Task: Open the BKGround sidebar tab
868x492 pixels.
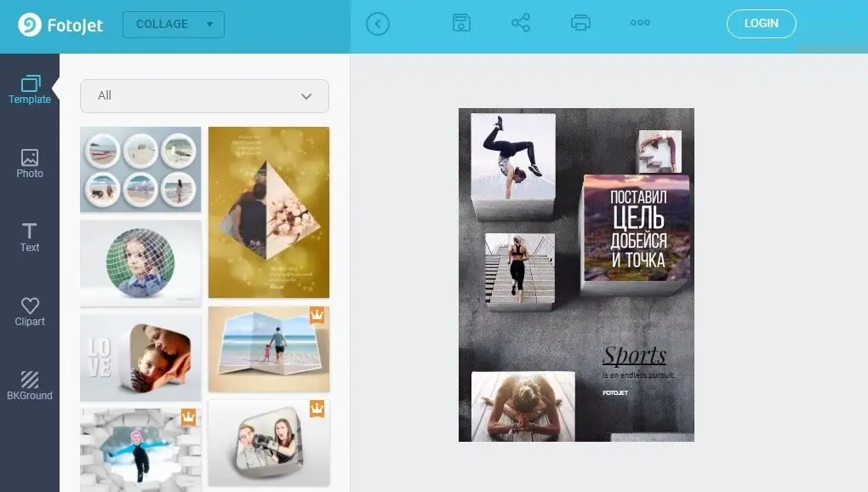Action: 30,386
